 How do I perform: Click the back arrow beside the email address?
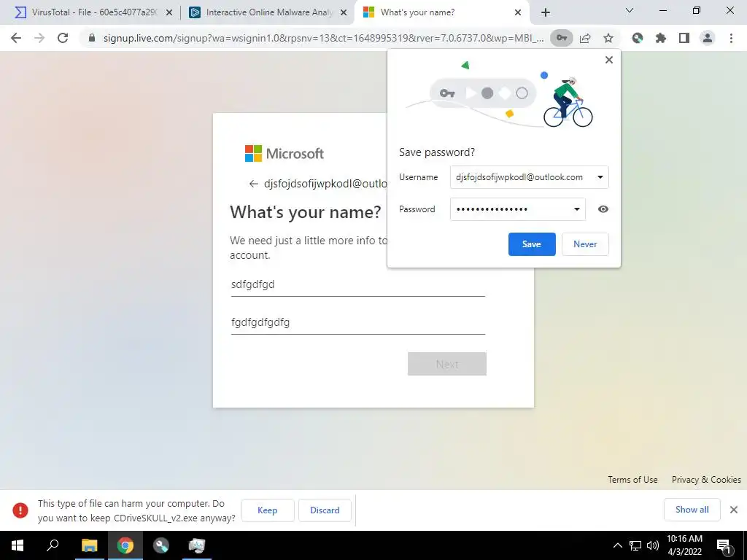coord(253,184)
